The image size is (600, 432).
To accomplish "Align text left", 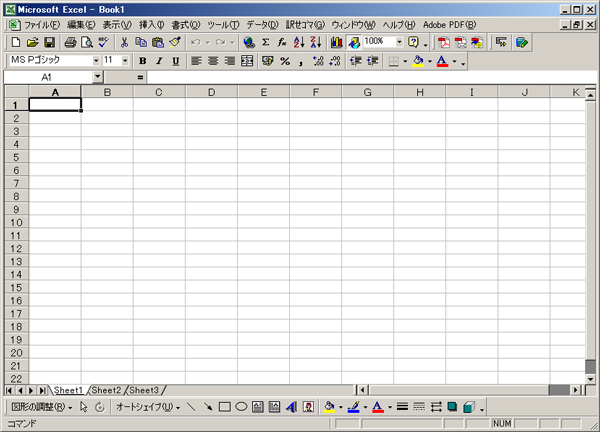I will [196, 61].
